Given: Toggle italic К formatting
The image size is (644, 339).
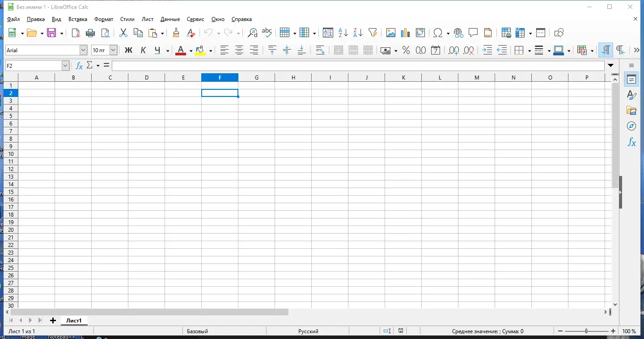Looking at the screenshot, I should point(143,50).
